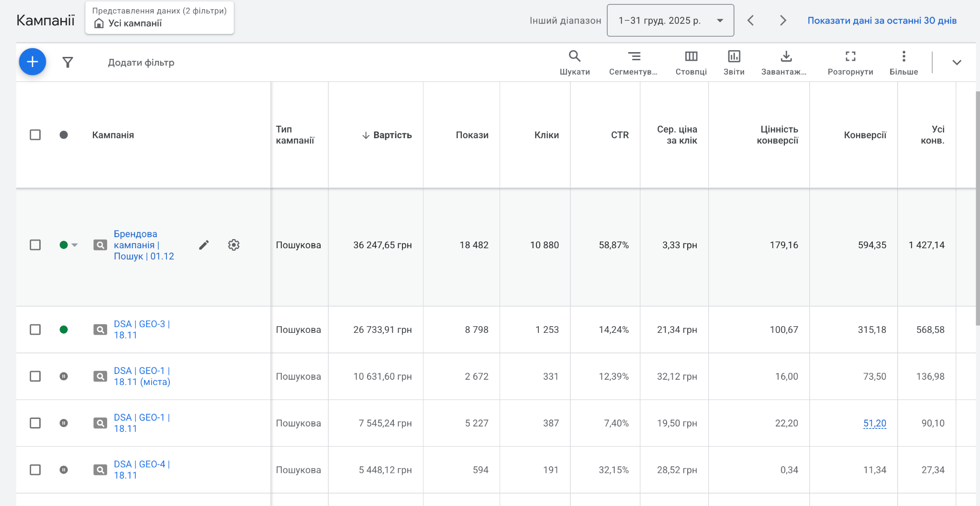
Task: Expand table with the Розгорнути icon
Action: [x=850, y=62]
